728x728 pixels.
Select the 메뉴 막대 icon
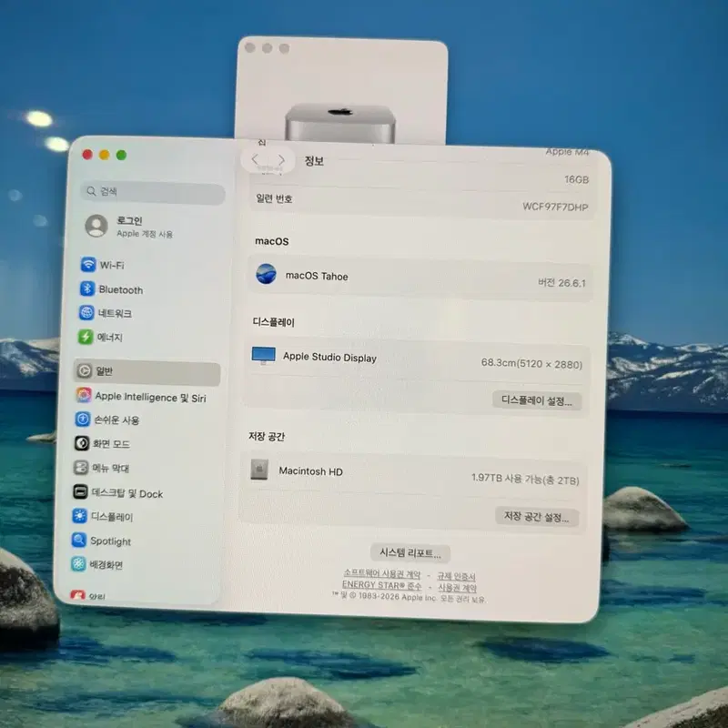pos(81,467)
